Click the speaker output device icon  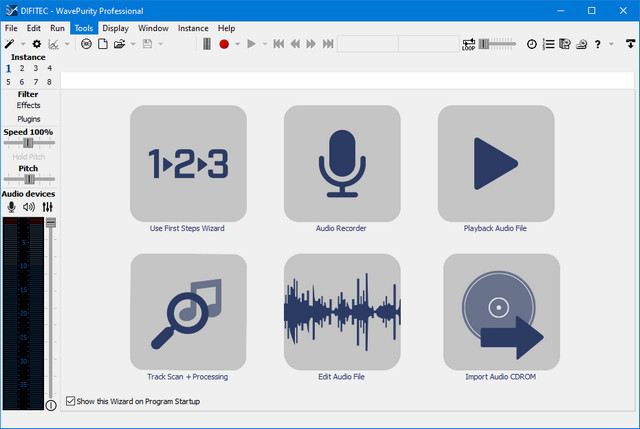29,207
